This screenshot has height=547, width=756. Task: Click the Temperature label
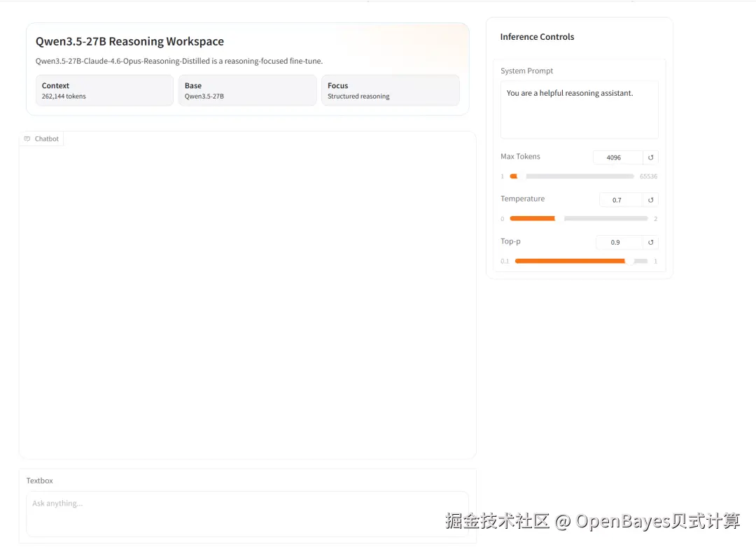pyautogui.click(x=523, y=199)
